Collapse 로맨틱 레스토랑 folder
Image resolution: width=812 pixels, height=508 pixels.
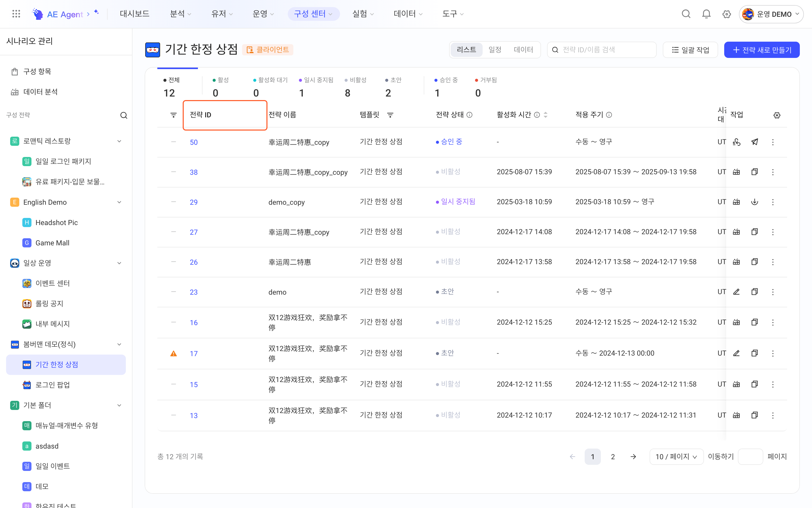119,141
